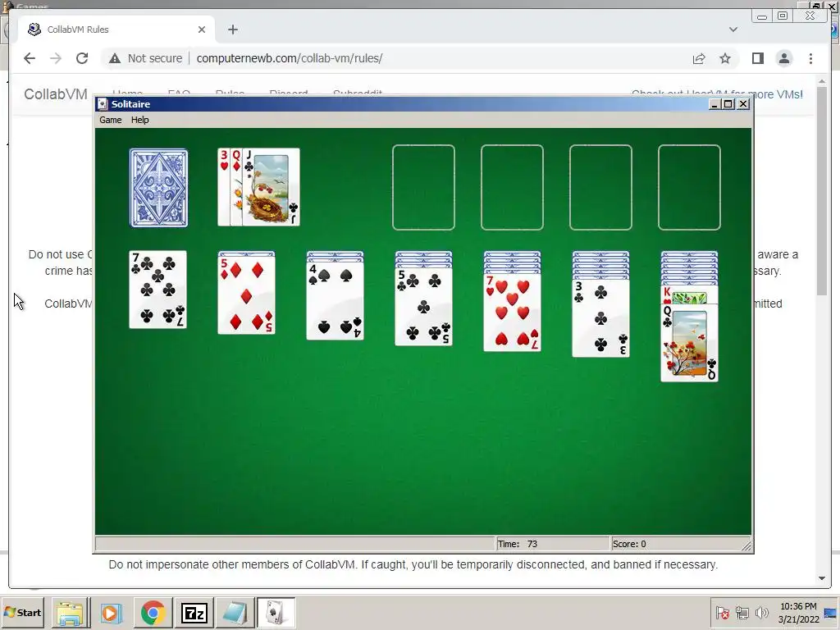Select the 7 of clubs tableau card
This screenshot has height=630, width=840.
[158, 290]
